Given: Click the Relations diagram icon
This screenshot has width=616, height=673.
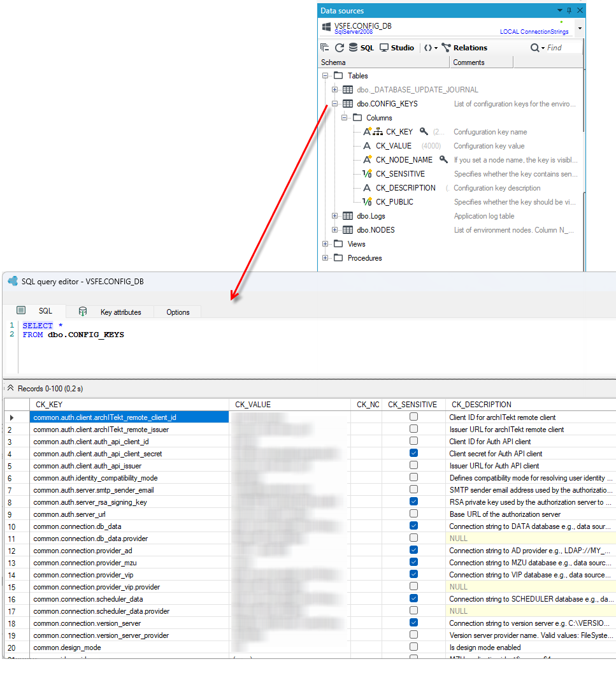Looking at the screenshot, I should click(446, 48).
